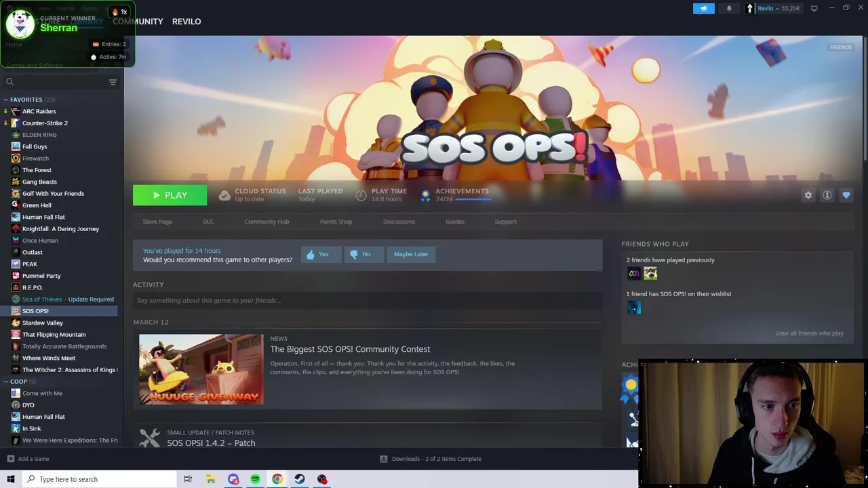Open the Discussions tab
This screenshot has width=868, height=488.
click(399, 222)
